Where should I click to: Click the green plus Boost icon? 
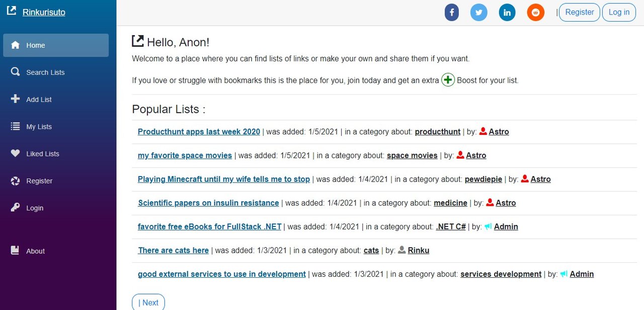click(448, 80)
